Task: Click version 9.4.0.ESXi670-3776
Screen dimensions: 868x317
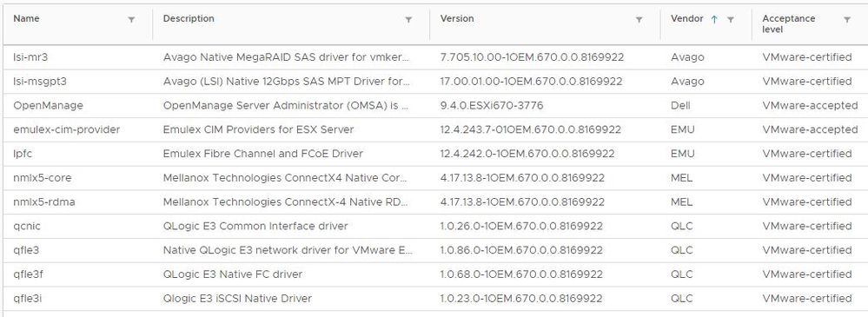Action: tap(492, 105)
